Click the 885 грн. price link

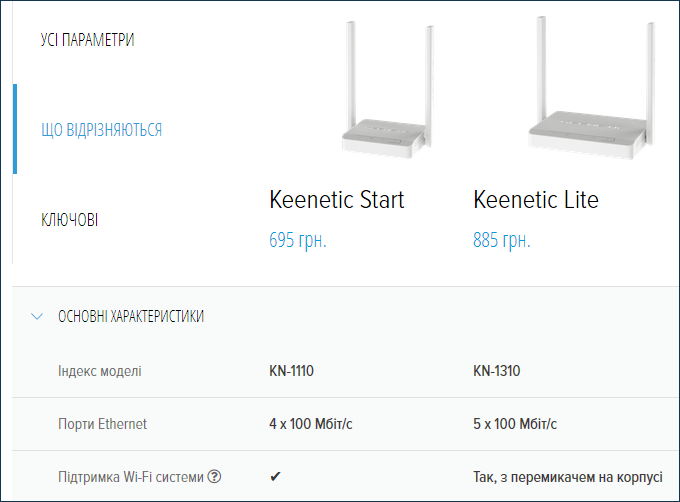pyautogui.click(x=502, y=240)
